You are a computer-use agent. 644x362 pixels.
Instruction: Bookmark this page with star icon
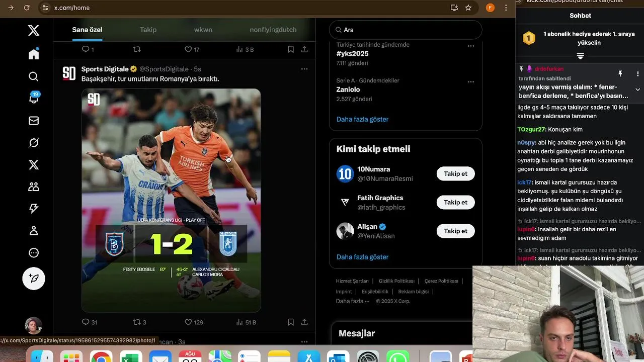click(468, 8)
